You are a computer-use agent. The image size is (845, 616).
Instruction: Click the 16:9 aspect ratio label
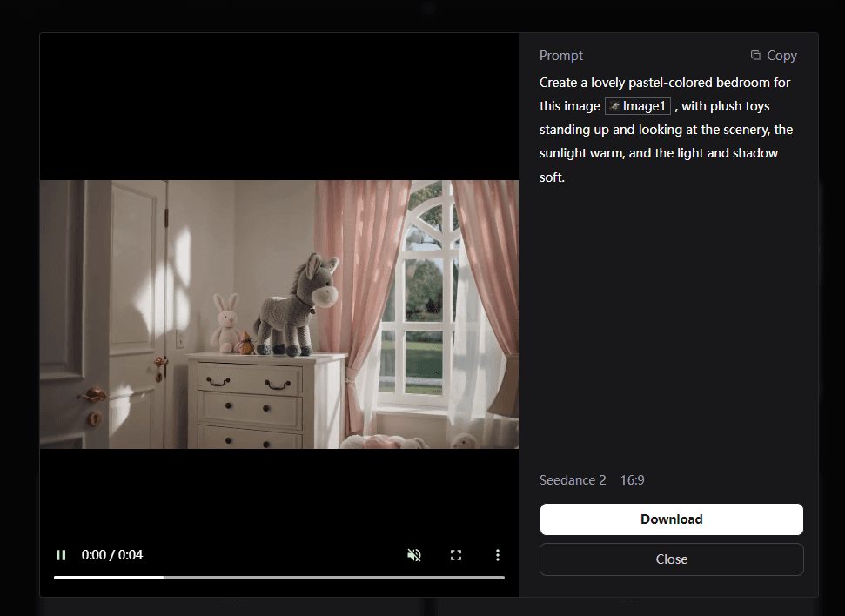pos(633,480)
